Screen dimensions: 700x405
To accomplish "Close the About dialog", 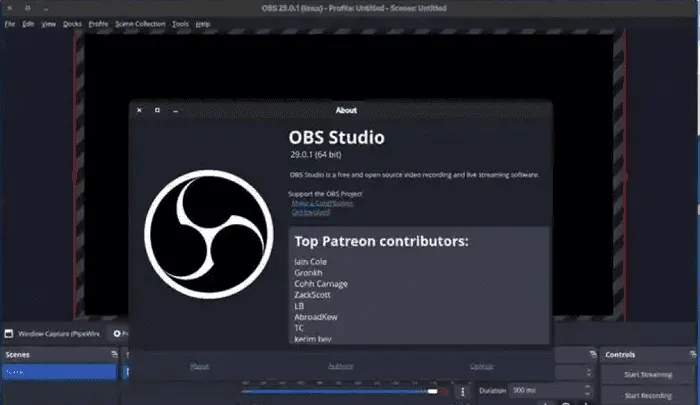I will (139, 110).
